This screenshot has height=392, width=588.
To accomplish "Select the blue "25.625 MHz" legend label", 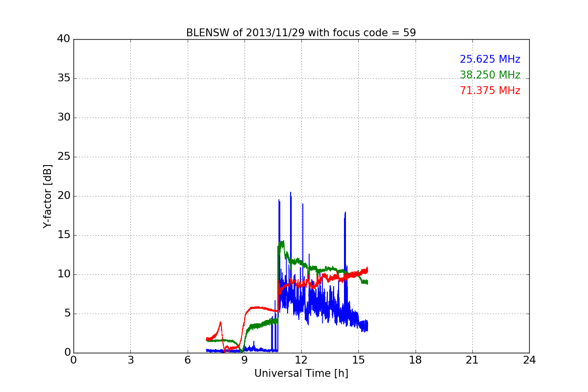I will click(490, 59).
